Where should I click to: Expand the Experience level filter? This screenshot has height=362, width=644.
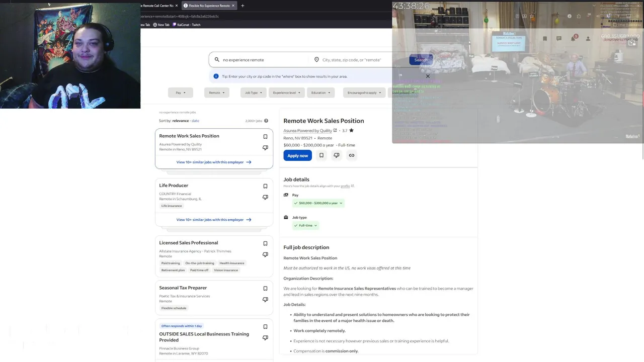point(287,93)
